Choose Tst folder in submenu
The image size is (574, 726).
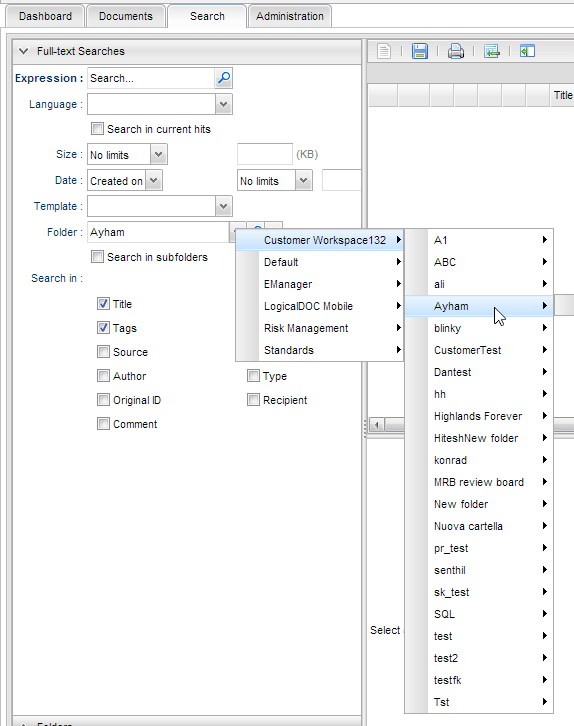[479, 702]
